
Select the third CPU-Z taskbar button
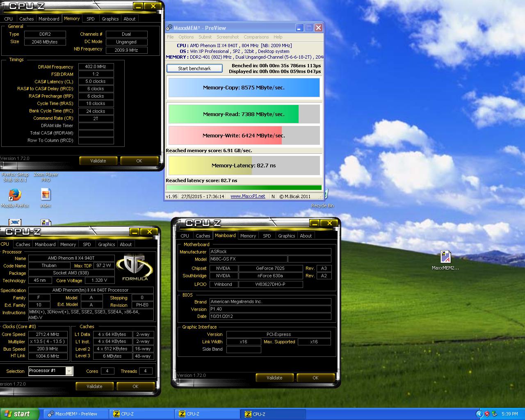coord(274,414)
